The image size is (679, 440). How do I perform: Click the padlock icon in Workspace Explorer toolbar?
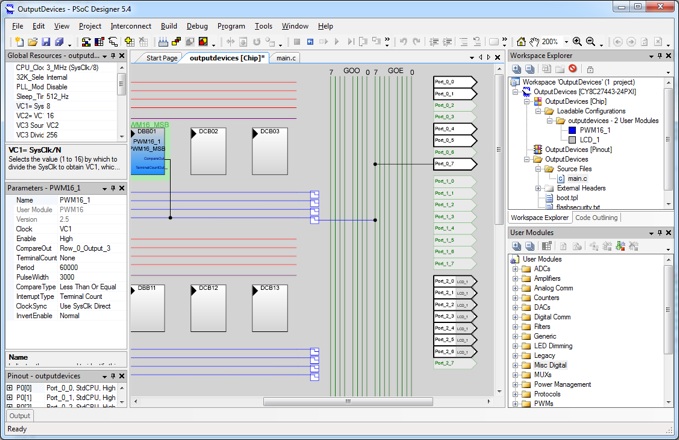pyautogui.click(x=590, y=69)
